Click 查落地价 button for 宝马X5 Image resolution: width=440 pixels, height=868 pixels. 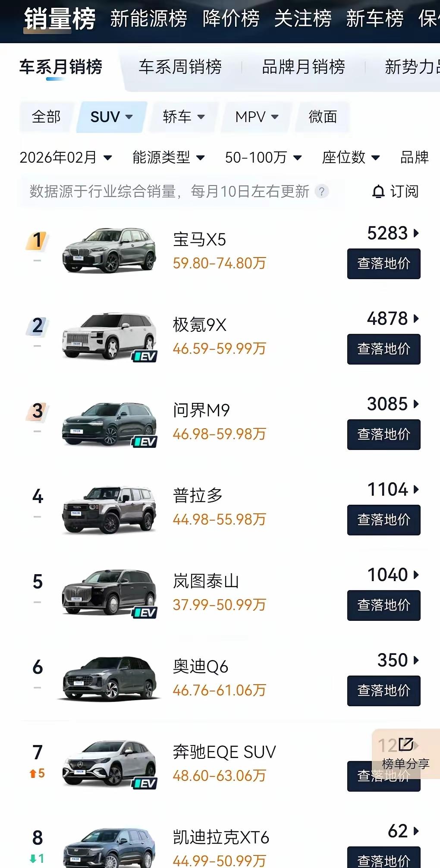point(383,264)
